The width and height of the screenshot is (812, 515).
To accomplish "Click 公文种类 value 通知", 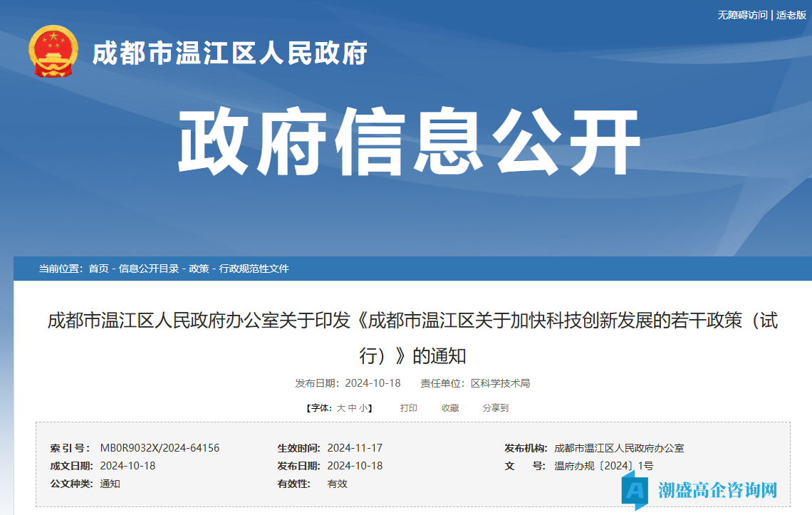I will click(110, 484).
